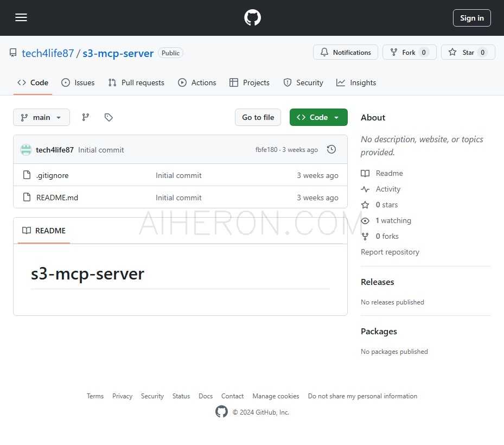Switch to the Issues tab

[79, 82]
